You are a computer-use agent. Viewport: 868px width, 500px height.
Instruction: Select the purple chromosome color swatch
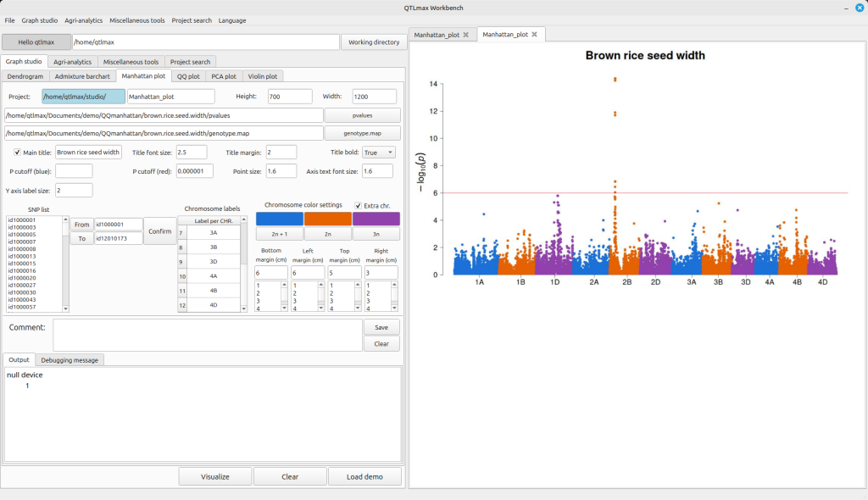tap(376, 219)
